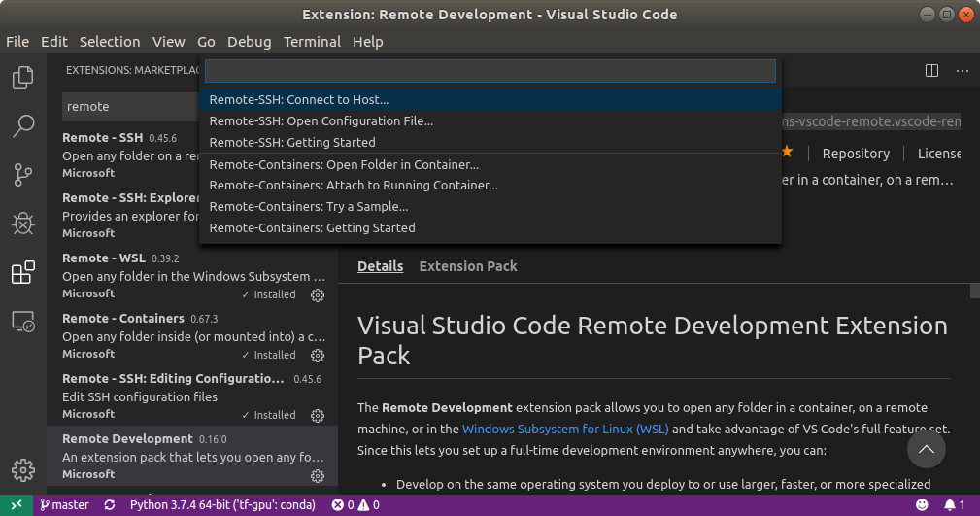This screenshot has height=516, width=980.
Task: Select the Remote - SSH: Explorer extension entry
Action: coord(123,215)
